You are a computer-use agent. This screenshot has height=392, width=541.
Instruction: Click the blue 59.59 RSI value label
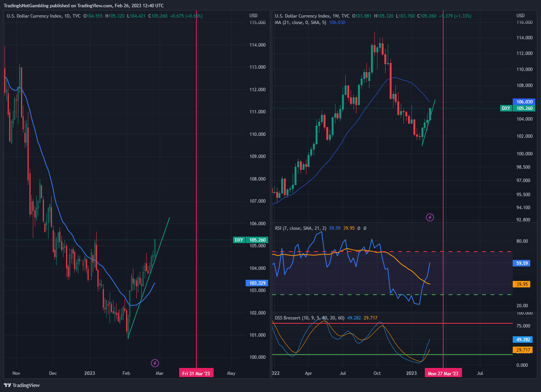pos(522,263)
